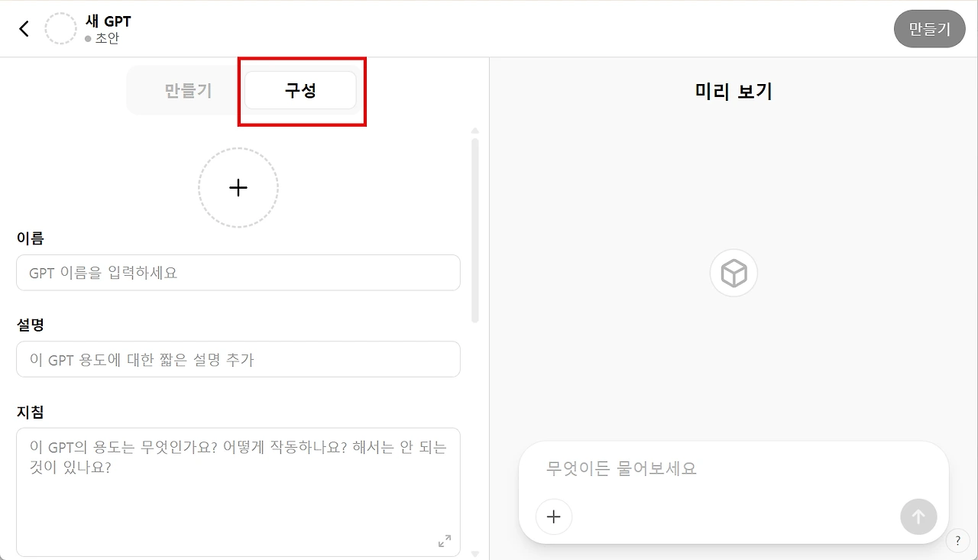Screen dimensions: 978x560
Task: Click the 새 GPT title text
Action: 108,21
